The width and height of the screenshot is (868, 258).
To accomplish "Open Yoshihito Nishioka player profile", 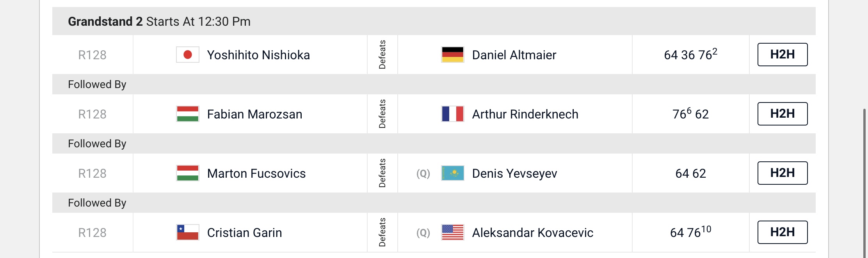I will point(258,55).
